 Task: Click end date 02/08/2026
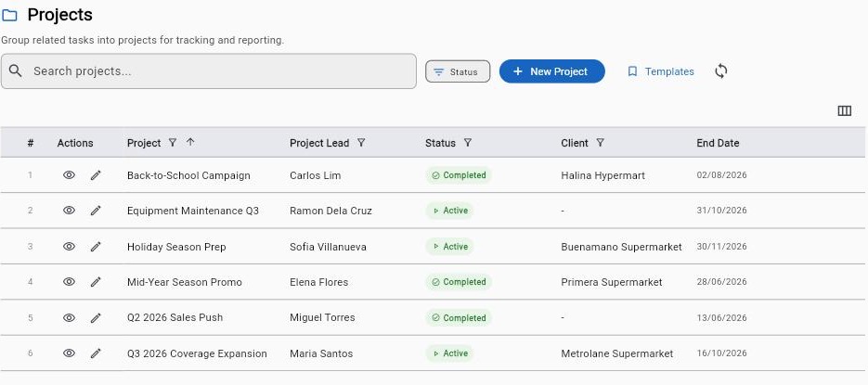[x=721, y=175]
